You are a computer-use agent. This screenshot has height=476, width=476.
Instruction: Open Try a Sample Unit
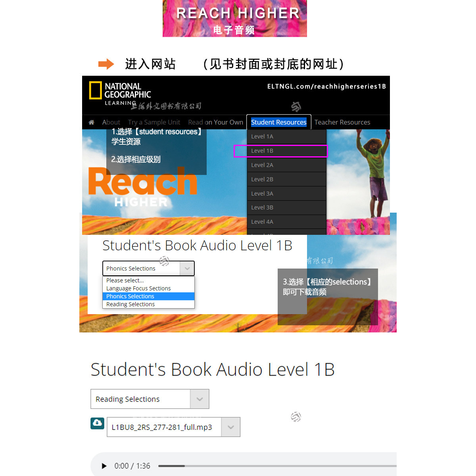tap(154, 122)
